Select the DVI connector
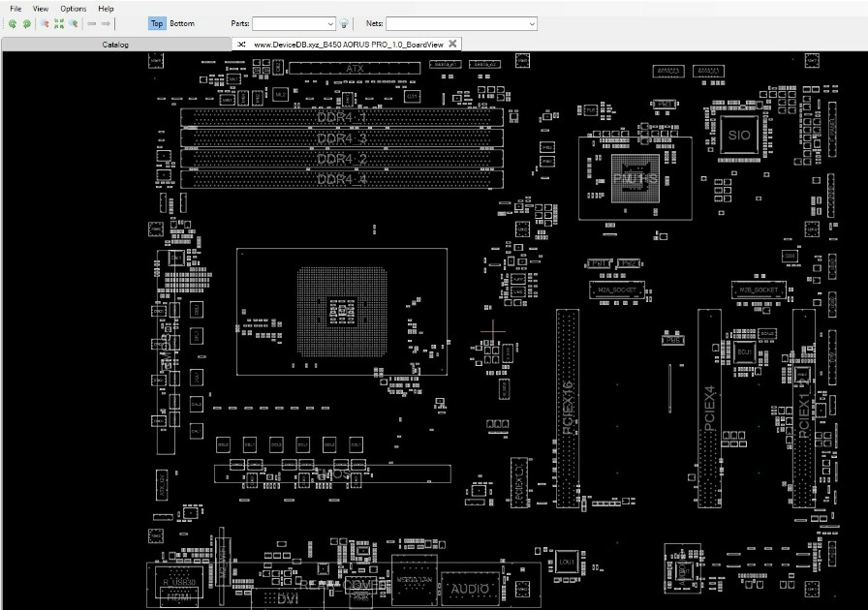Viewport: 868px width, 610px height. [x=288, y=598]
